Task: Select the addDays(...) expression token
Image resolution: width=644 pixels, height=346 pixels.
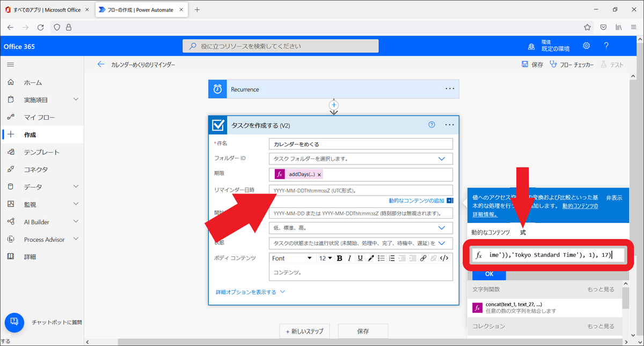Action: click(298, 174)
